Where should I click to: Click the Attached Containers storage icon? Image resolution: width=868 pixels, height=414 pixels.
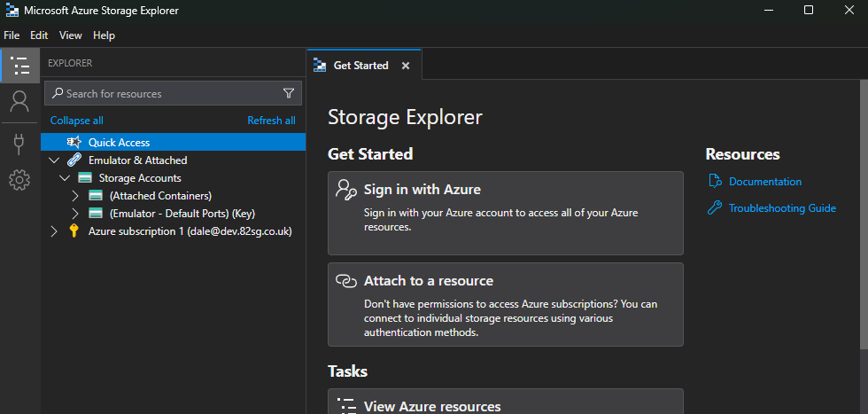(x=96, y=196)
